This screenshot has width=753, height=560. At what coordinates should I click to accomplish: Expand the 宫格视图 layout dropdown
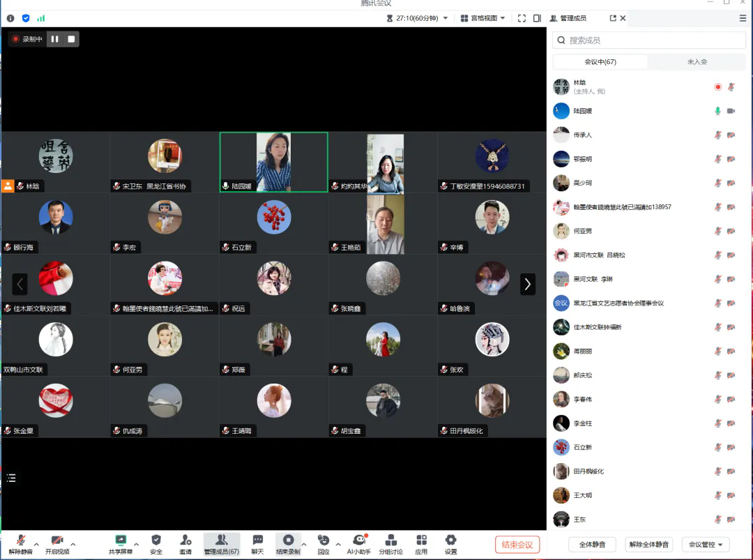[x=482, y=18]
